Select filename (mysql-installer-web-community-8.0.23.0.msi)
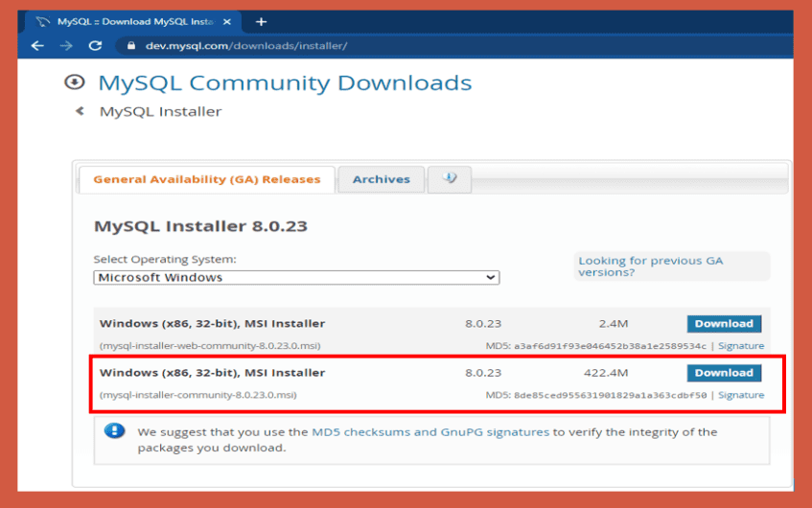 (x=210, y=345)
